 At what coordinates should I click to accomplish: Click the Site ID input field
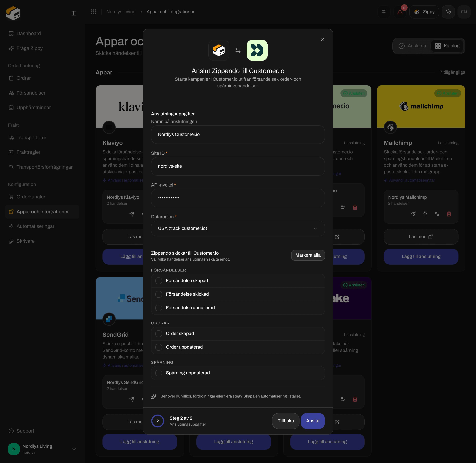[238, 166]
